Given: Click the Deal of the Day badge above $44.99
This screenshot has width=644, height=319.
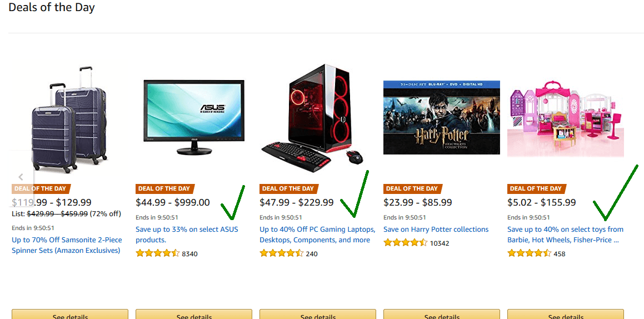Looking at the screenshot, I should (x=164, y=189).
